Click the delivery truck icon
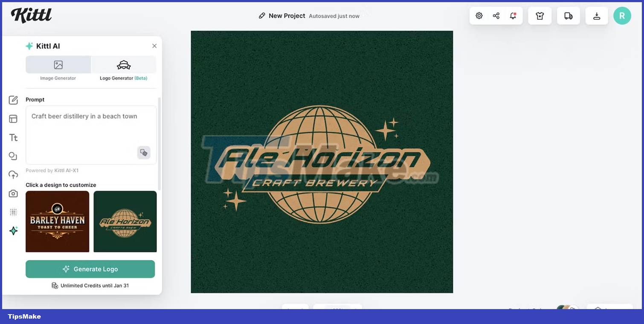Screen dimensions: 644x324 tap(569, 16)
